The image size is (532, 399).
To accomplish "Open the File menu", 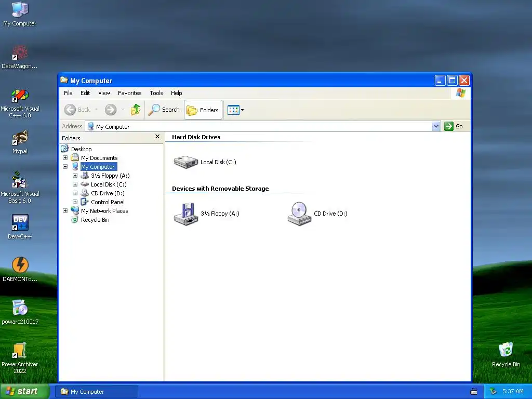I will pyautogui.click(x=68, y=93).
